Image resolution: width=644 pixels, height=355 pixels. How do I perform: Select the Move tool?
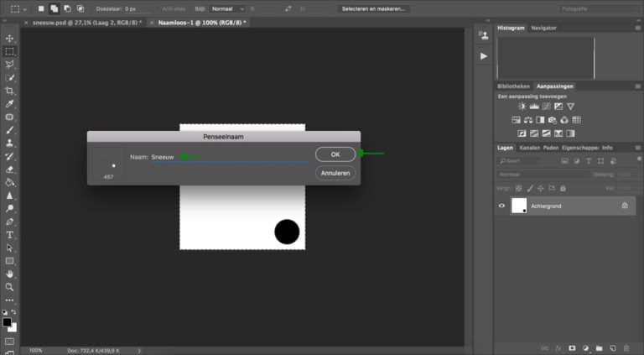coord(9,39)
